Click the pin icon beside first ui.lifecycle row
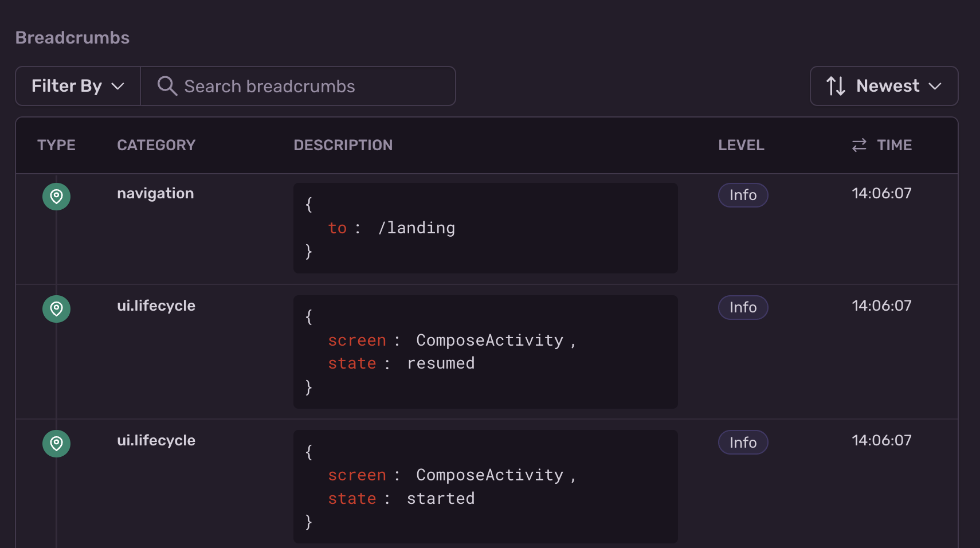This screenshot has height=548, width=980. pyautogui.click(x=56, y=308)
